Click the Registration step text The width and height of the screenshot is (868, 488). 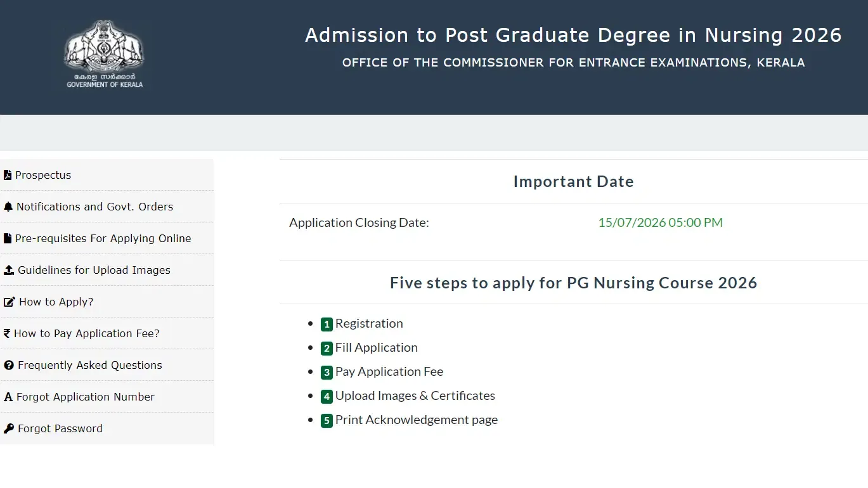[369, 323]
